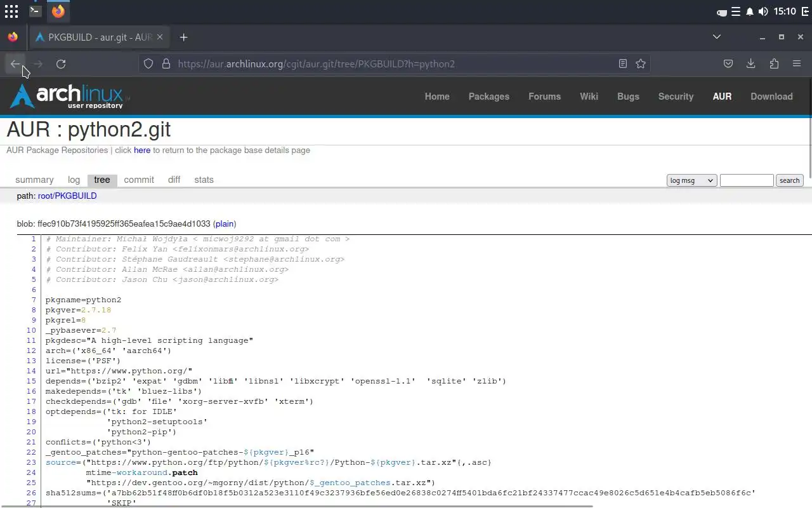Click the volume speaker icon
The height and width of the screenshot is (508, 812).
(763, 11)
